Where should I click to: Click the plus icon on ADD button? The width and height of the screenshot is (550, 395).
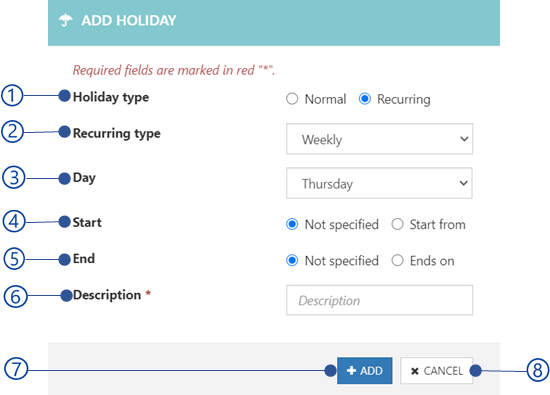[351, 370]
